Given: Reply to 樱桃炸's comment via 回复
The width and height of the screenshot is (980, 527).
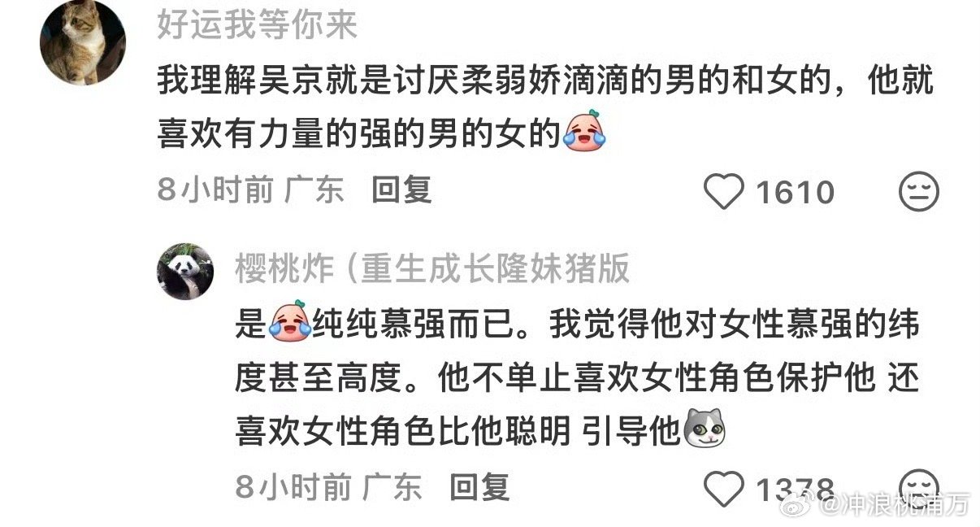Looking at the screenshot, I should tap(479, 488).
